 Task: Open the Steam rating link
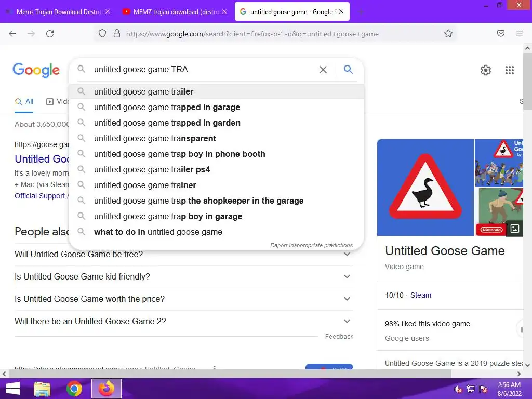pyautogui.click(x=421, y=295)
